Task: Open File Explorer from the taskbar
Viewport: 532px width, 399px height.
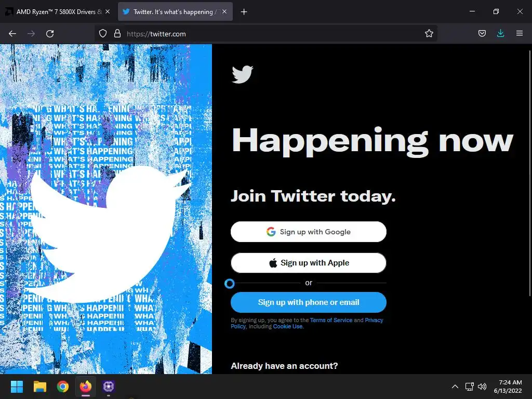Action: (39, 387)
